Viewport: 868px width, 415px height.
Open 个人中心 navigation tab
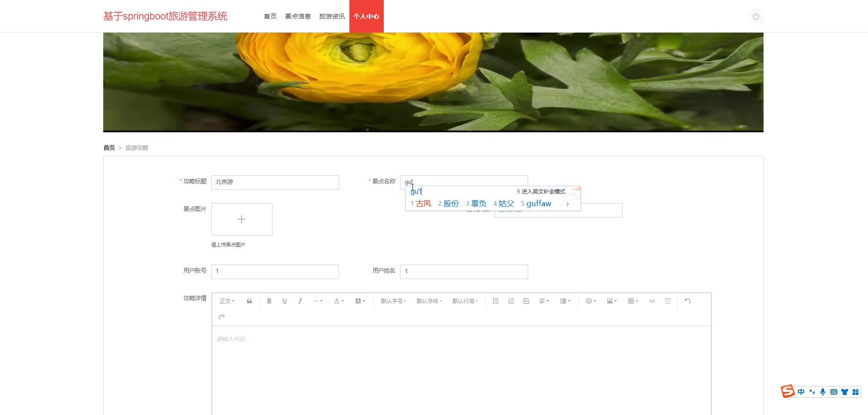[367, 16]
